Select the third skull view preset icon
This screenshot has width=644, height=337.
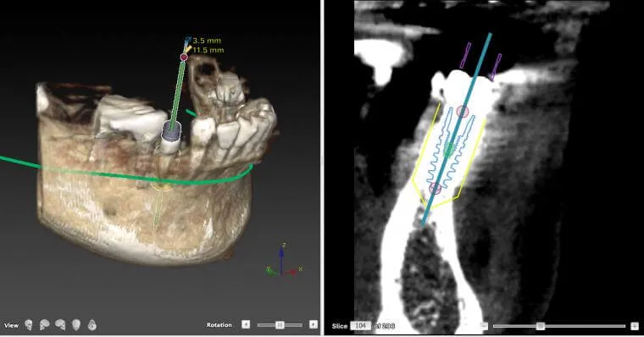point(60,325)
